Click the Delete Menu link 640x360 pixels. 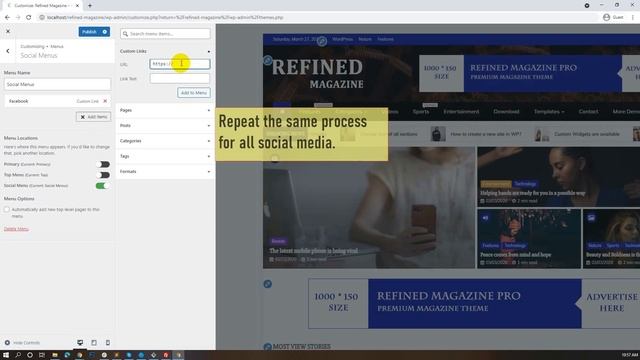[16, 229]
